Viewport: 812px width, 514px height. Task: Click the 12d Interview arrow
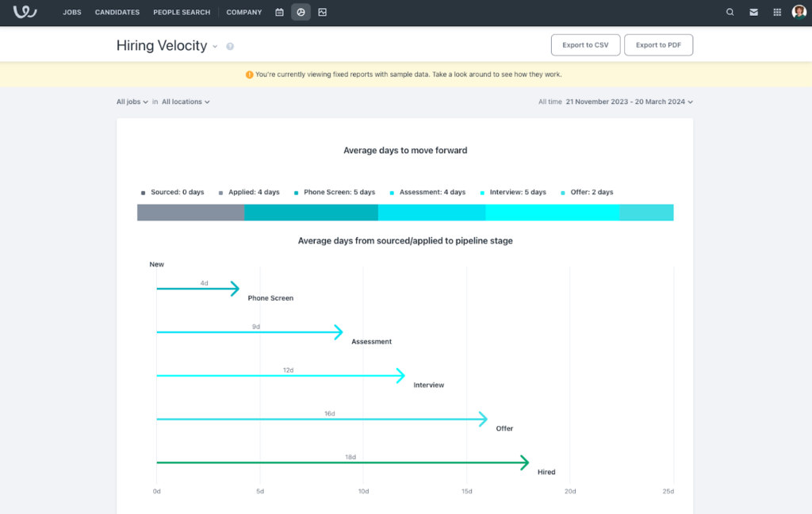(281, 376)
